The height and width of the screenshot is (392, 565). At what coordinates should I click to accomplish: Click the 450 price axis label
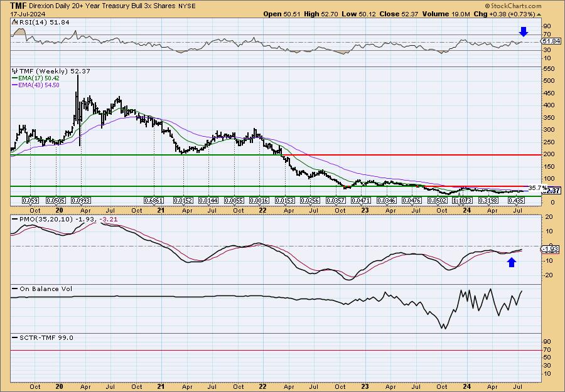pyautogui.click(x=548, y=93)
